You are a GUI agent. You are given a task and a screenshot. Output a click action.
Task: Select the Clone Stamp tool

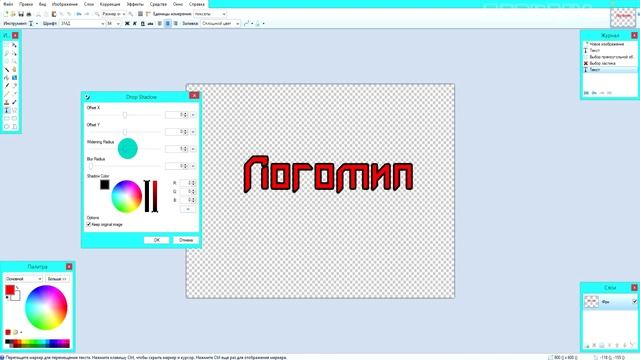tap(7, 102)
